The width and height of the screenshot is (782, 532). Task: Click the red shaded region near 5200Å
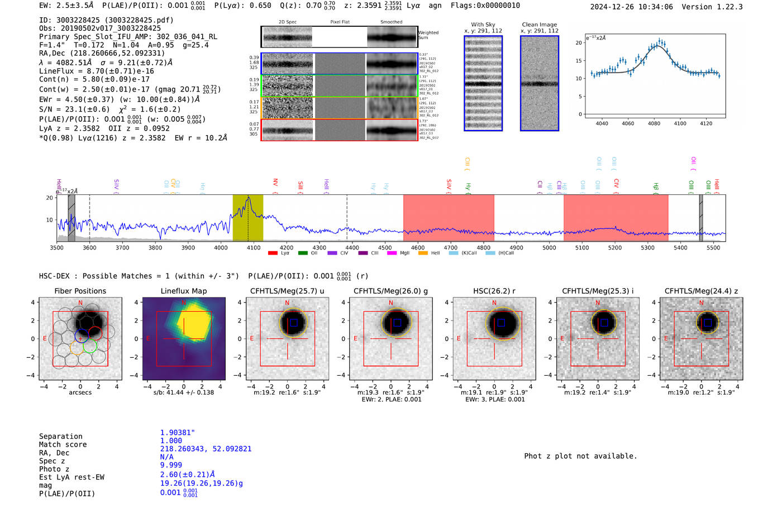616,218
